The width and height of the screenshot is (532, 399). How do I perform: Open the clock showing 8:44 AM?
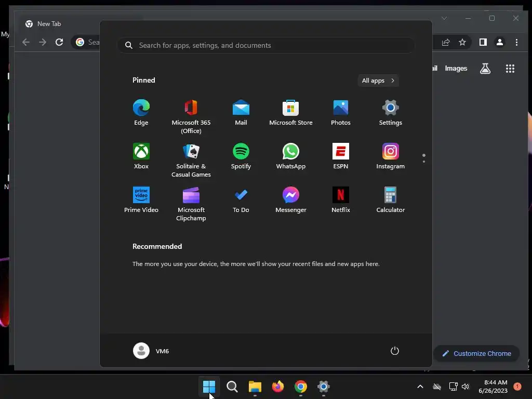(x=493, y=387)
